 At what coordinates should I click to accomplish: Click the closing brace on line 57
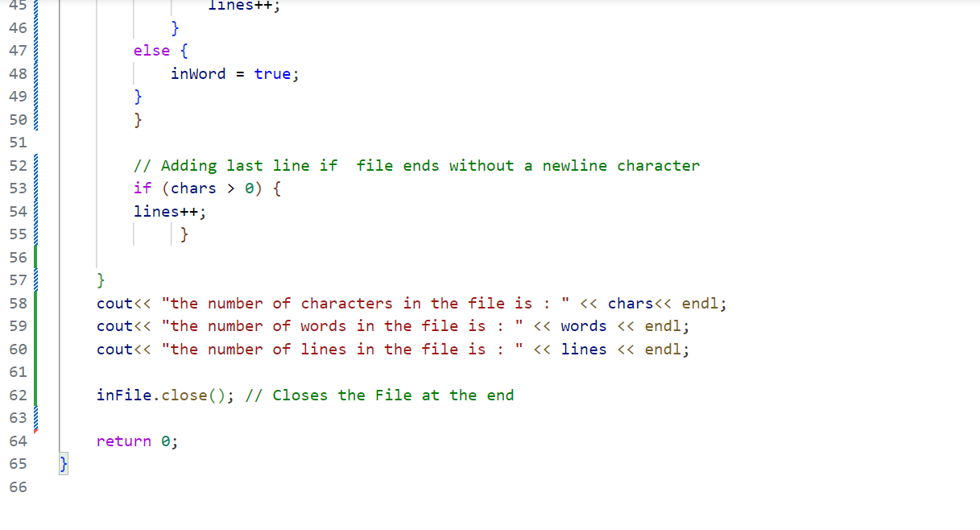pyautogui.click(x=101, y=280)
